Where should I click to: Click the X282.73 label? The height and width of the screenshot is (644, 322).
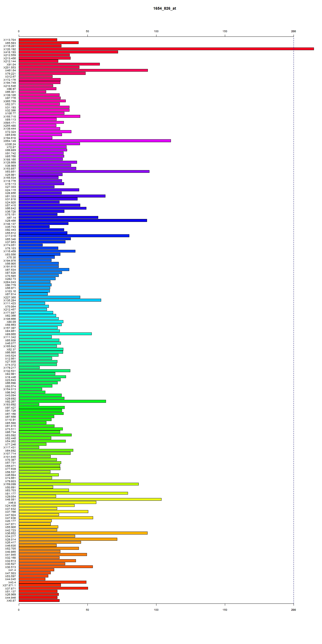pyautogui.click(x=10, y=279)
